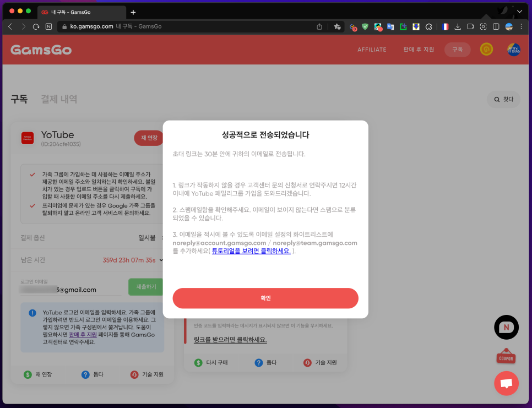Click the green 제출하기 submit button

coord(146,287)
